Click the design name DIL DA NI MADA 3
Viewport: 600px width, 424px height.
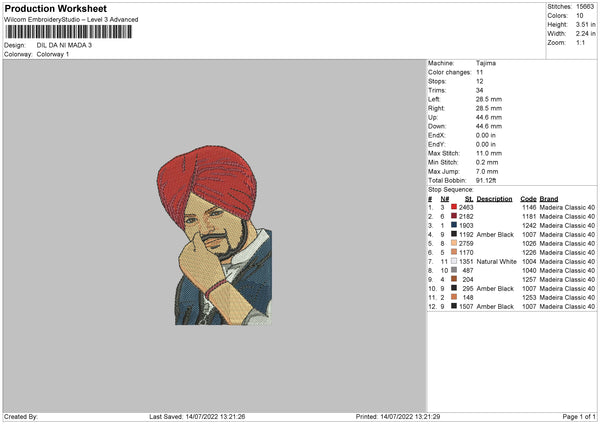pyautogui.click(x=64, y=45)
